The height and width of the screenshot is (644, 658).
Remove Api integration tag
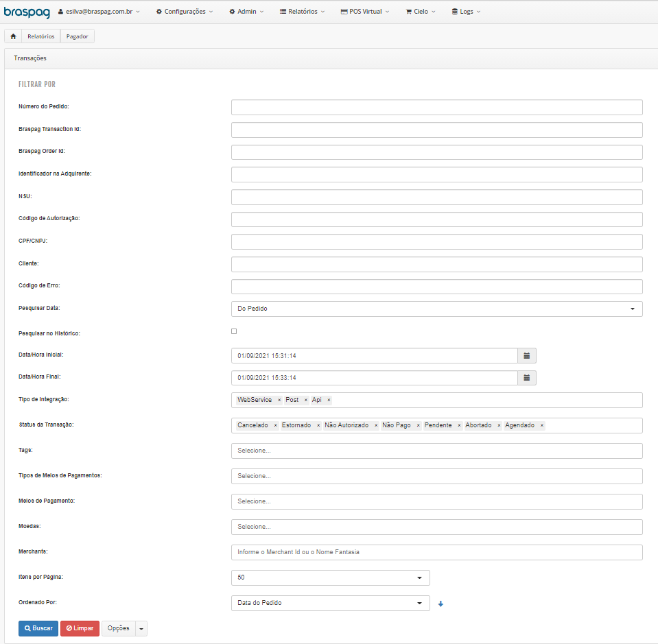point(329,401)
